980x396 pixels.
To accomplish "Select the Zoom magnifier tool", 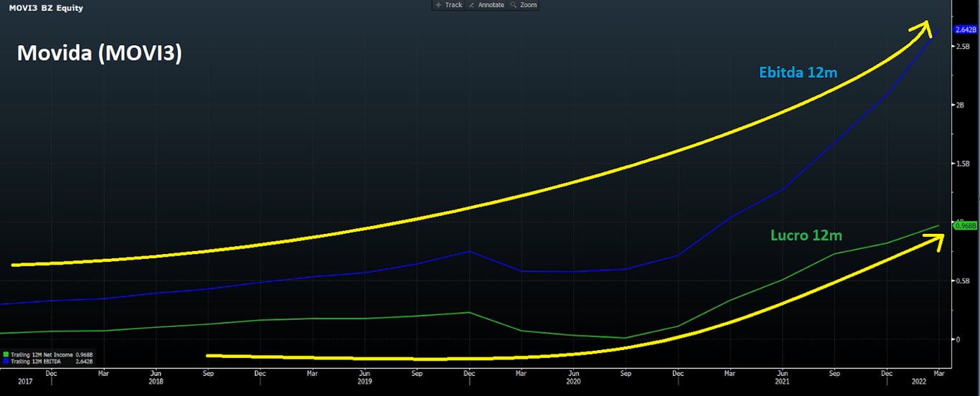I will [524, 5].
